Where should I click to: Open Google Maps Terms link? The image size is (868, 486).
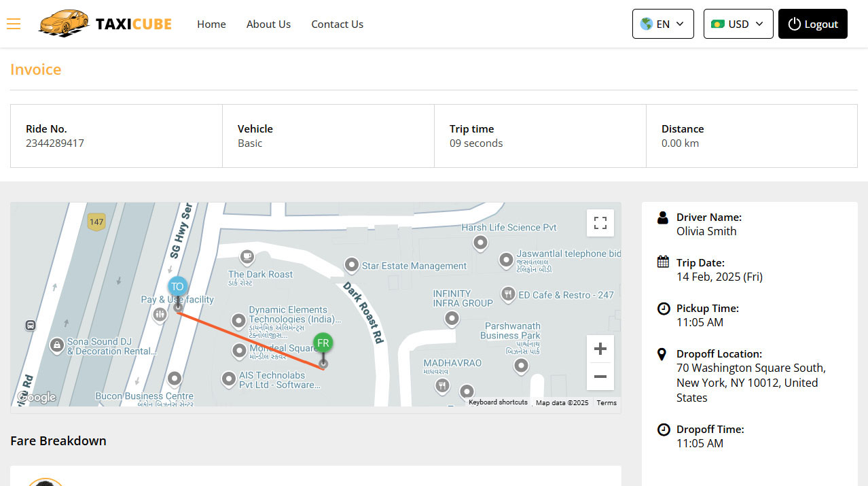(606, 402)
